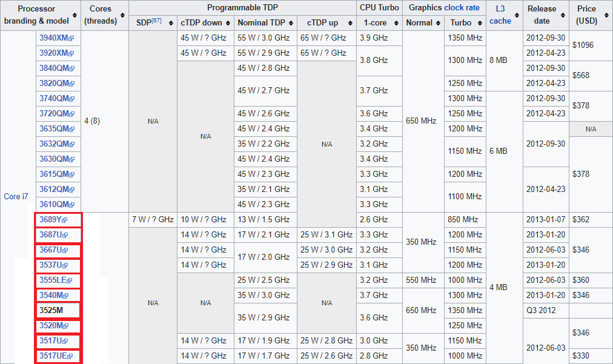Image resolution: width=613 pixels, height=364 pixels.
Task: Click the 7 W / ? GHz SDP cell
Action: pos(153,220)
